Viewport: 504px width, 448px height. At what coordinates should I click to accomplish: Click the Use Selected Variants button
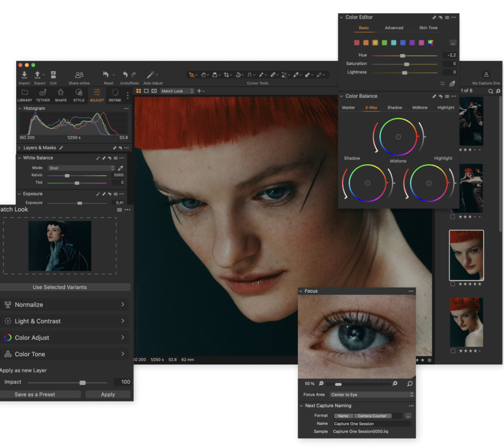point(60,287)
